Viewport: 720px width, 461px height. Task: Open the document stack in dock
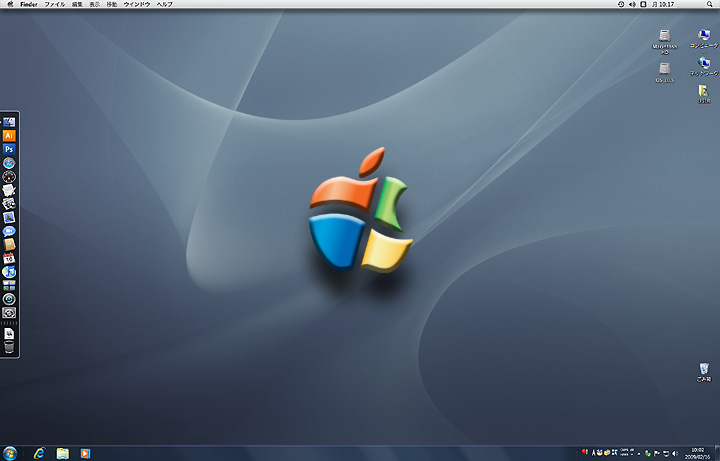point(9,334)
